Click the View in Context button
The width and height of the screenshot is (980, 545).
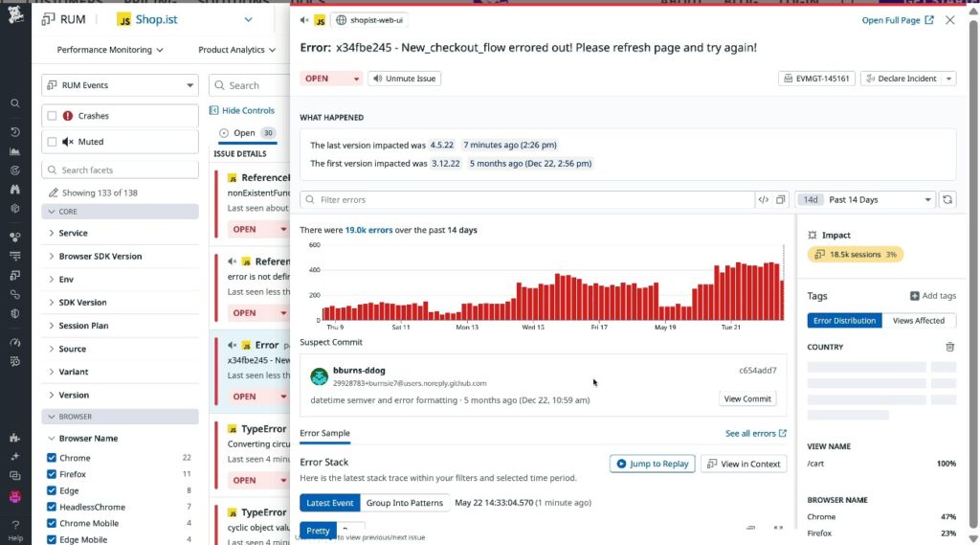[x=744, y=464]
